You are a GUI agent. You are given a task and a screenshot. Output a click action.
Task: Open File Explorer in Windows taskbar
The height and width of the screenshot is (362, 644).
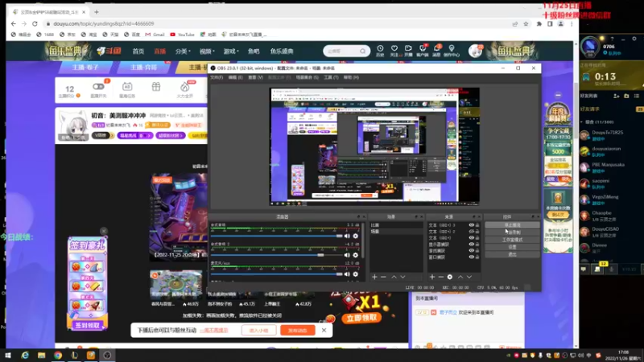pyautogui.click(x=42, y=355)
